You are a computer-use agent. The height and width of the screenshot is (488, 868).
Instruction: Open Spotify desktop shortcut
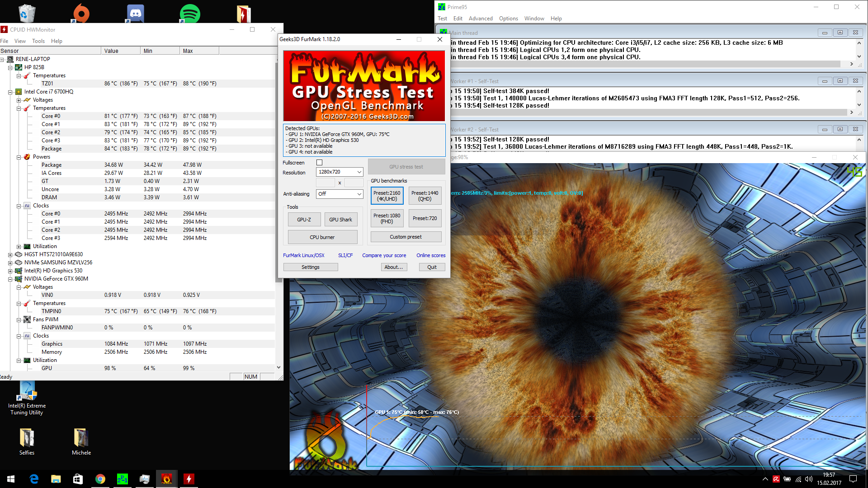click(190, 13)
